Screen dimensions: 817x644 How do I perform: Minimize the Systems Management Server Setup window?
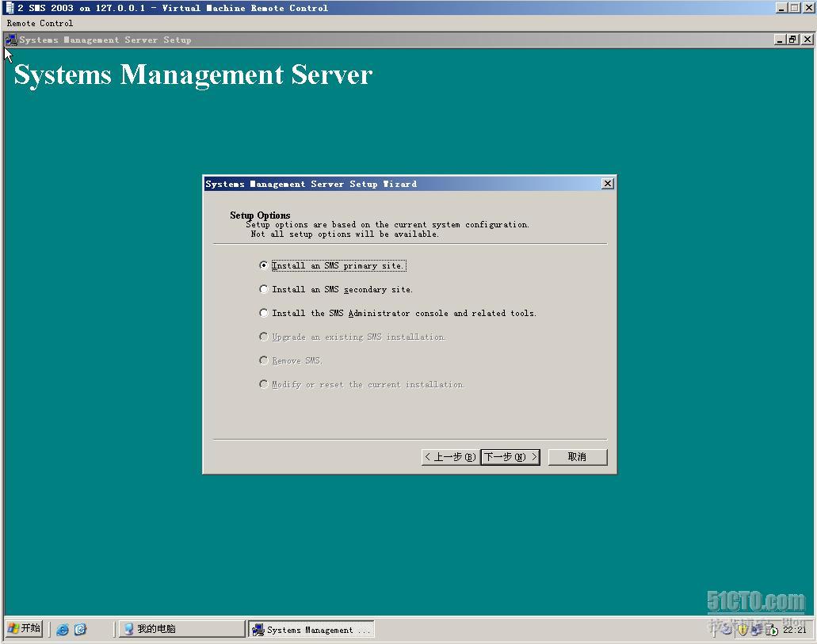780,40
